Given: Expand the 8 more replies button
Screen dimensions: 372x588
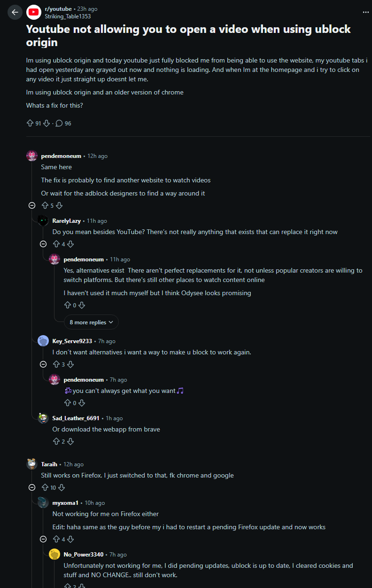Looking at the screenshot, I should coord(91,322).
